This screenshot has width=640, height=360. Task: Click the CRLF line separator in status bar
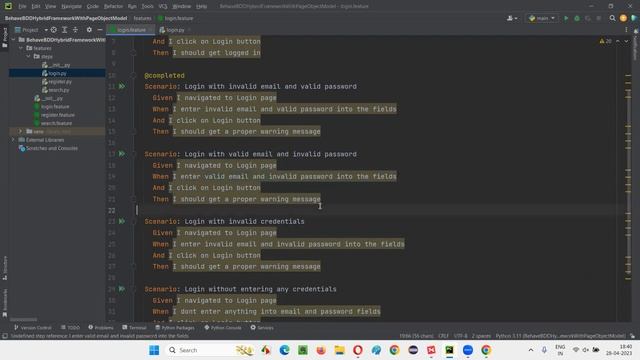443,336
